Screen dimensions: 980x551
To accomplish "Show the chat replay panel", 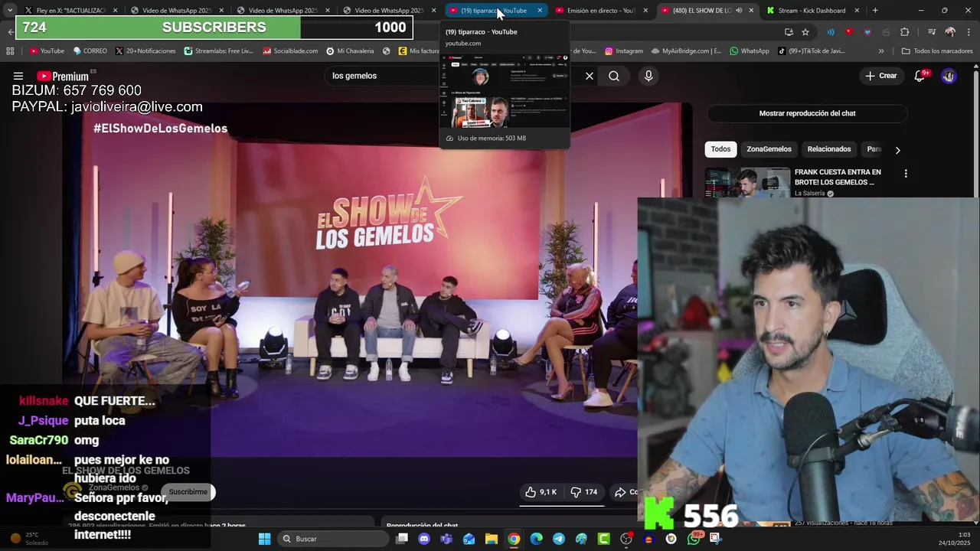I will (x=807, y=113).
